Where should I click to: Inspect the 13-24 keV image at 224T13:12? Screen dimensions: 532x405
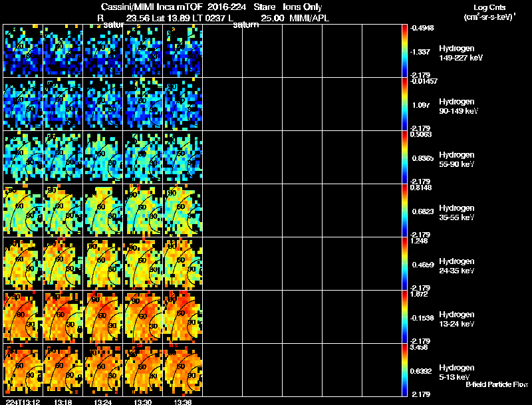(x=23, y=317)
